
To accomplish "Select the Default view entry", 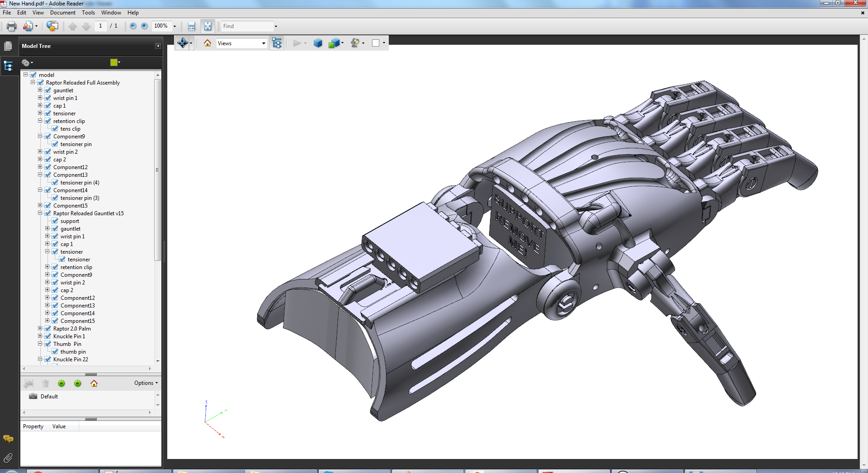I will coord(49,397).
